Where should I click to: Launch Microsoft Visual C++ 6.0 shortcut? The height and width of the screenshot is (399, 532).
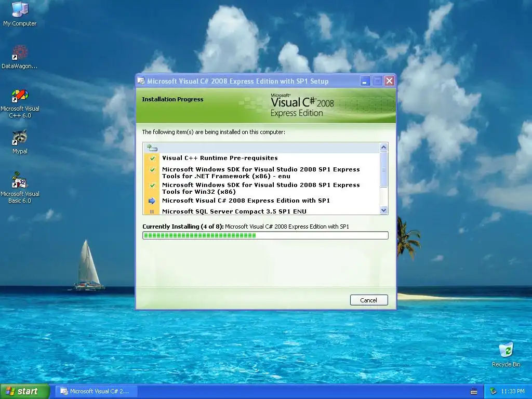pyautogui.click(x=20, y=103)
